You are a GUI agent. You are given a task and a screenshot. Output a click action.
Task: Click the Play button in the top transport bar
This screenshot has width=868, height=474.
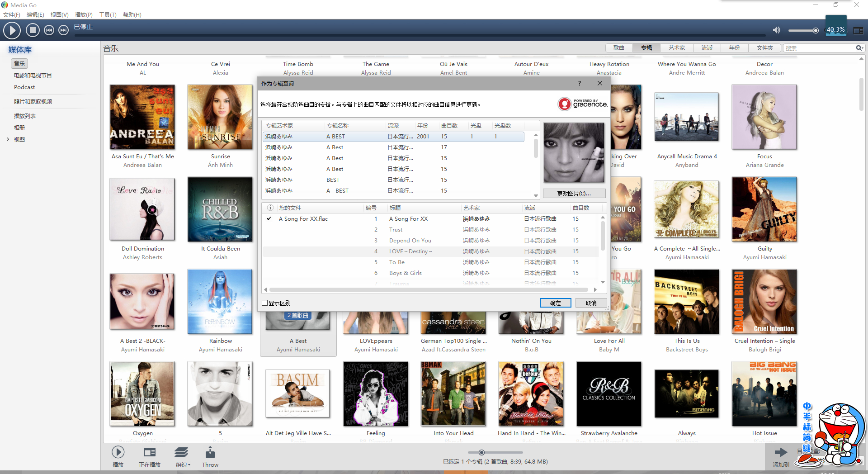coord(12,30)
